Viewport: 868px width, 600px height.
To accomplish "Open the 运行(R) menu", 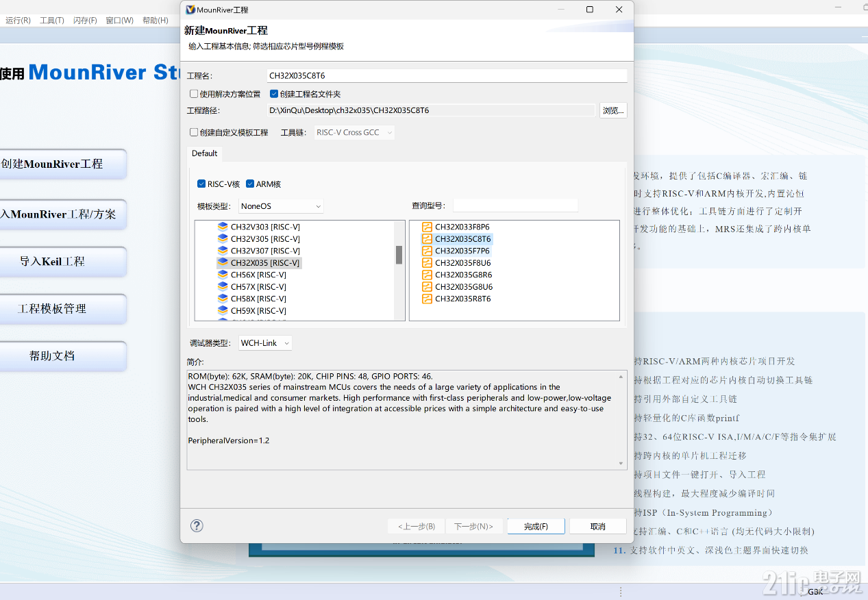I will coord(18,21).
